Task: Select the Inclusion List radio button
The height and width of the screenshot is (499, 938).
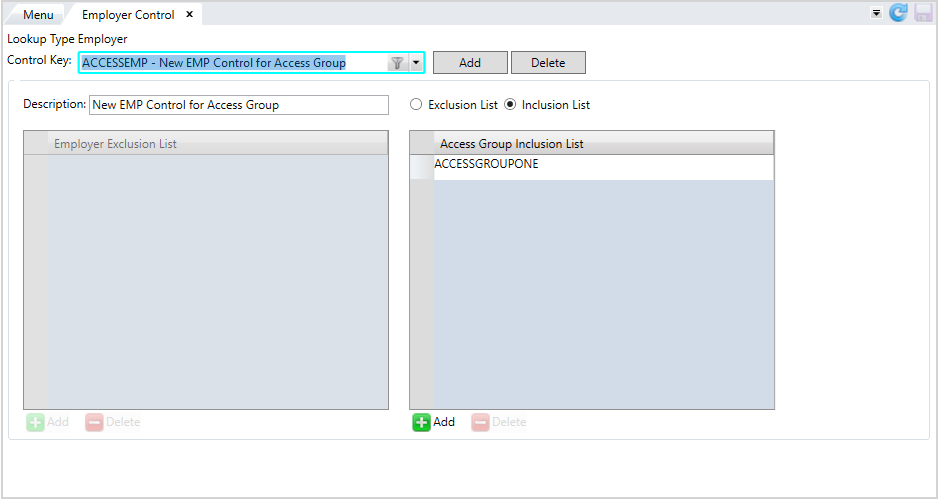Action: point(510,105)
